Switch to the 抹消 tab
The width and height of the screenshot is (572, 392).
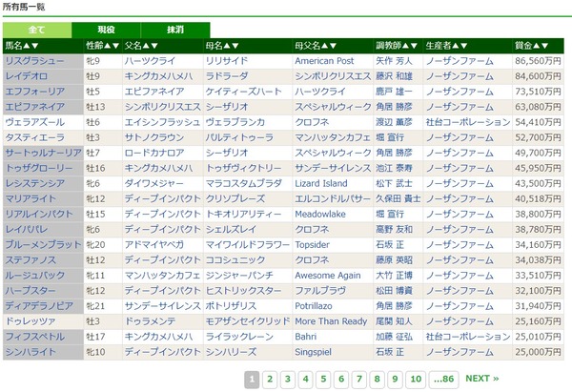coord(175,30)
